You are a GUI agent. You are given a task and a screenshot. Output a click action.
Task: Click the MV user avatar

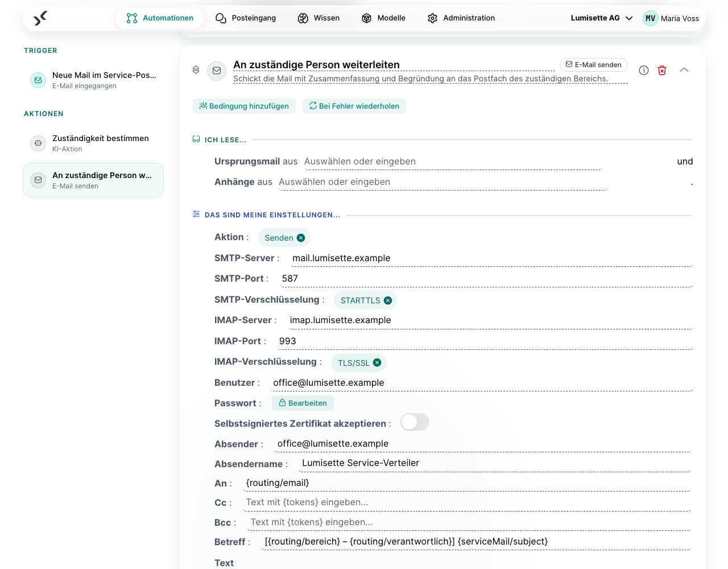(650, 18)
